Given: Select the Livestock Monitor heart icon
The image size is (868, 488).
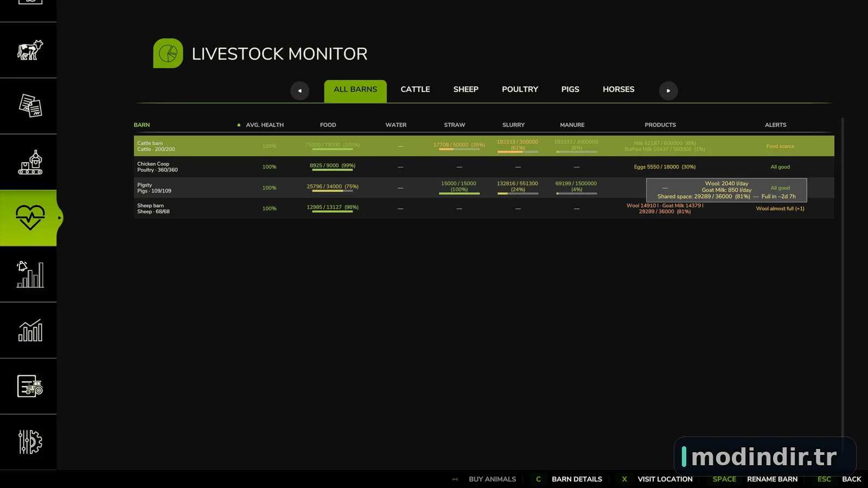Looking at the screenshot, I should pyautogui.click(x=30, y=218).
